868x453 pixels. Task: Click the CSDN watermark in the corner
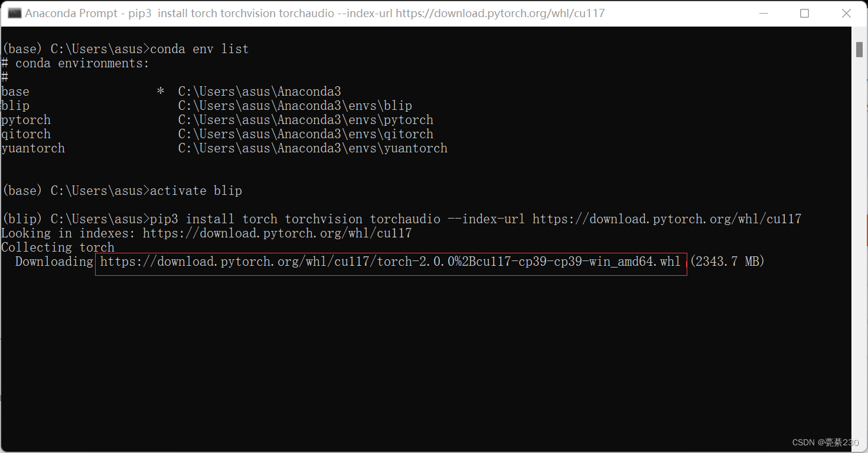[x=824, y=442]
